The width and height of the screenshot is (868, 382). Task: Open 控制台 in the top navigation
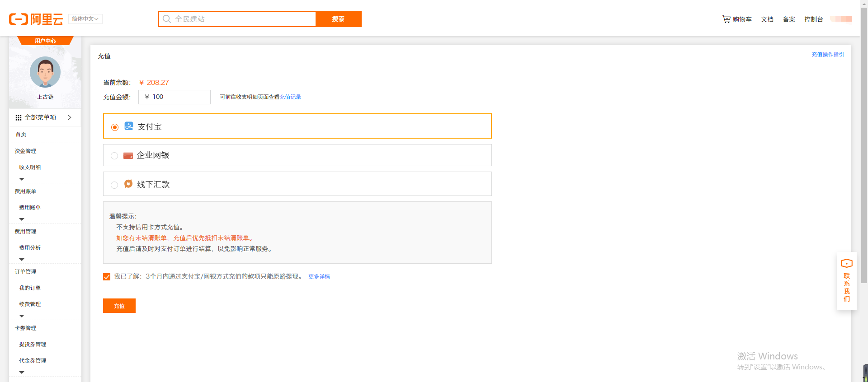(813, 19)
